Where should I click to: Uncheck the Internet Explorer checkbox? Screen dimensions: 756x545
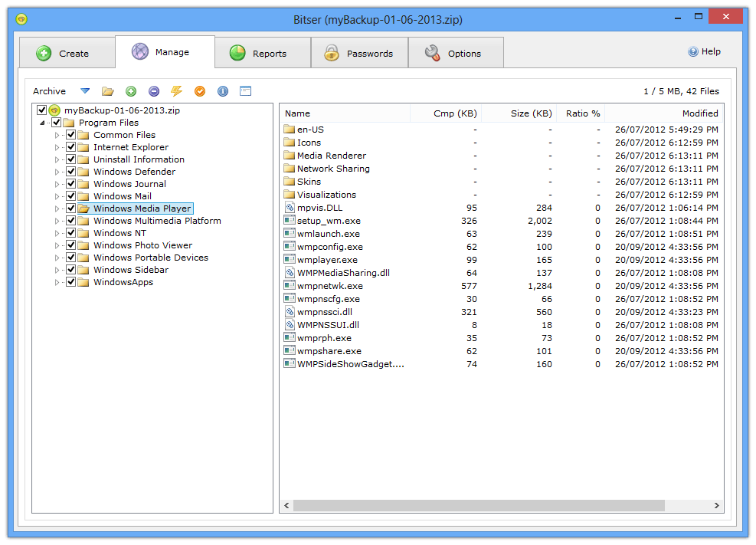(71, 147)
